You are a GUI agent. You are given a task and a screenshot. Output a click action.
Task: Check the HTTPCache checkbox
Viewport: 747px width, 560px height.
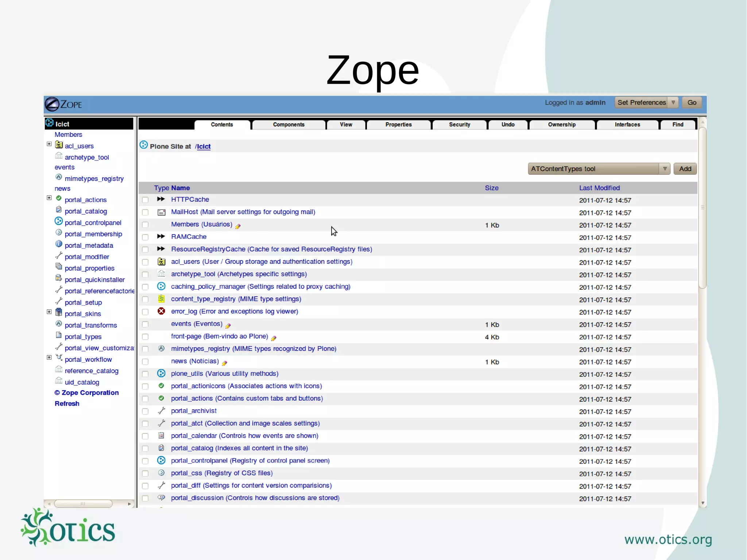(145, 200)
